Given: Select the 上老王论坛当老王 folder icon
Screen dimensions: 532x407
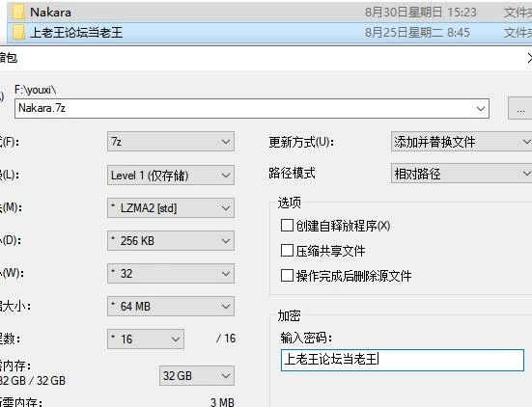Looking at the screenshot, I should coord(18,33).
